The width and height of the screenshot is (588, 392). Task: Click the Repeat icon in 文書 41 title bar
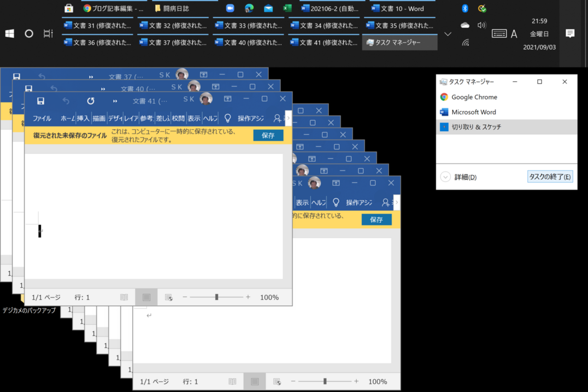tap(90, 101)
